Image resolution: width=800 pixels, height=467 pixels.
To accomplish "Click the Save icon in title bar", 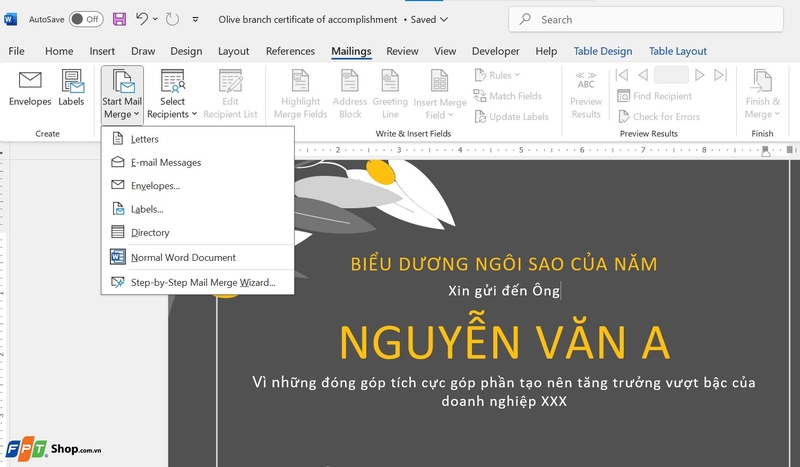I will point(119,19).
